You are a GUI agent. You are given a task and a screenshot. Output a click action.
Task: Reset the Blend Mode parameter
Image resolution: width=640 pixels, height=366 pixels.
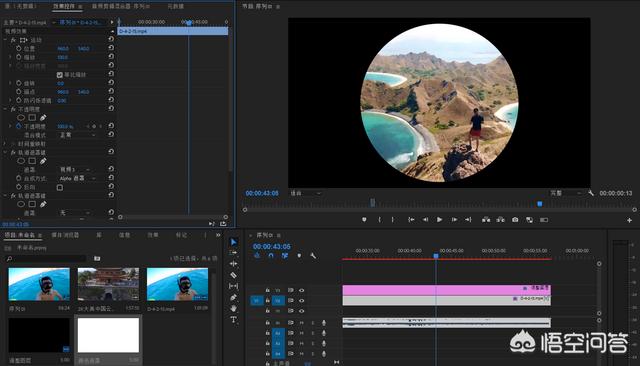[111, 134]
